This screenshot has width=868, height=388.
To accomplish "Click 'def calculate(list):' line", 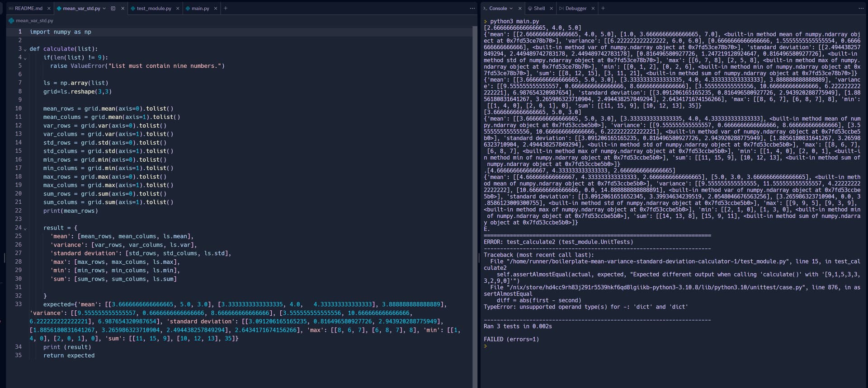I will 64,49.
